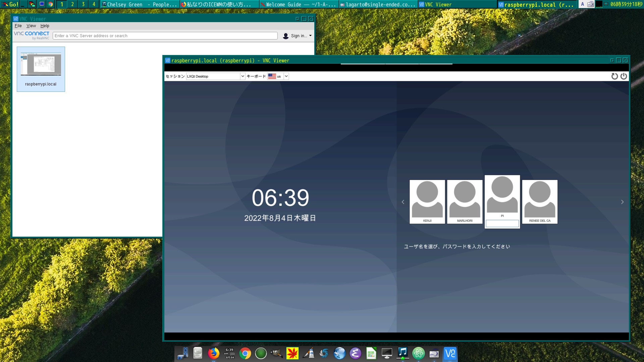
Task: Open the painting application icon in the dock
Action: point(308,354)
